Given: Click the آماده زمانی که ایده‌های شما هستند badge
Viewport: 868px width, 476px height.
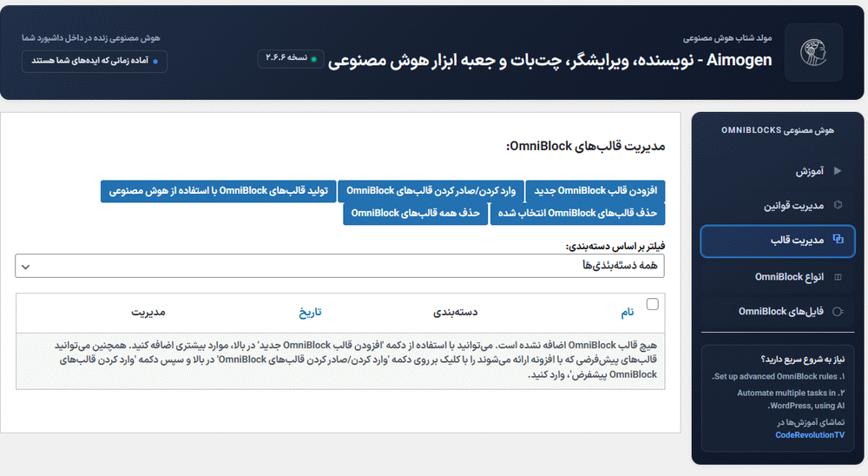Looking at the screenshot, I should click(x=95, y=61).
